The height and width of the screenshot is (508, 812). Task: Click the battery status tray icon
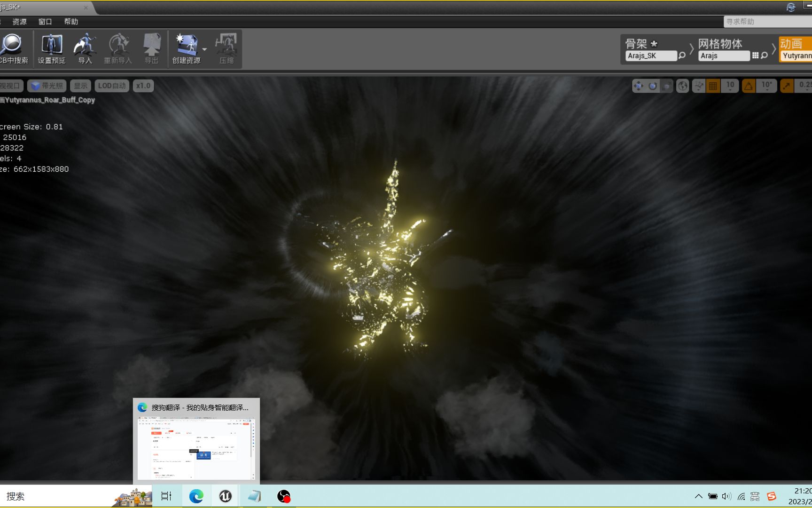(x=713, y=496)
